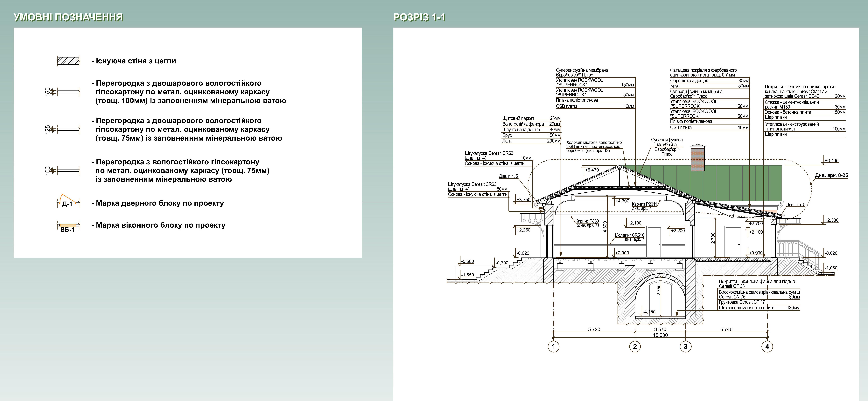Viewport: 868px width, 401px height.
Task: Select the ВБ-1 window block mark symbol
Action: point(68,226)
